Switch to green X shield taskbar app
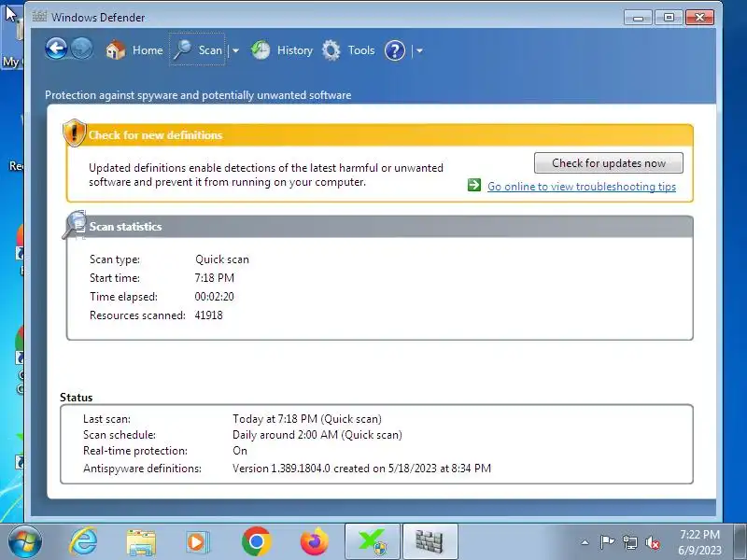This screenshot has height=560, width=747. pyautogui.click(x=372, y=541)
